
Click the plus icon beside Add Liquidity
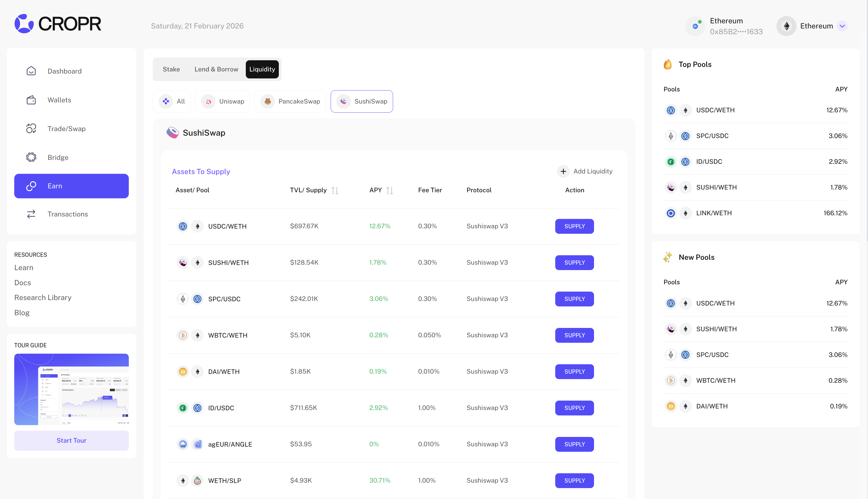(x=563, y=171)
